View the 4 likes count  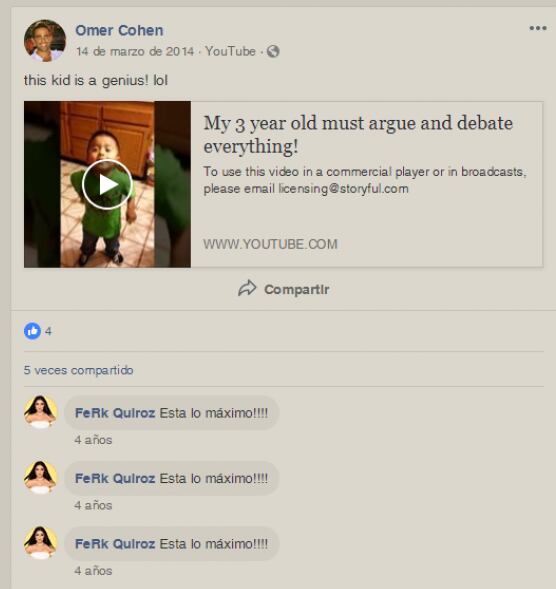tap(48, 331)
